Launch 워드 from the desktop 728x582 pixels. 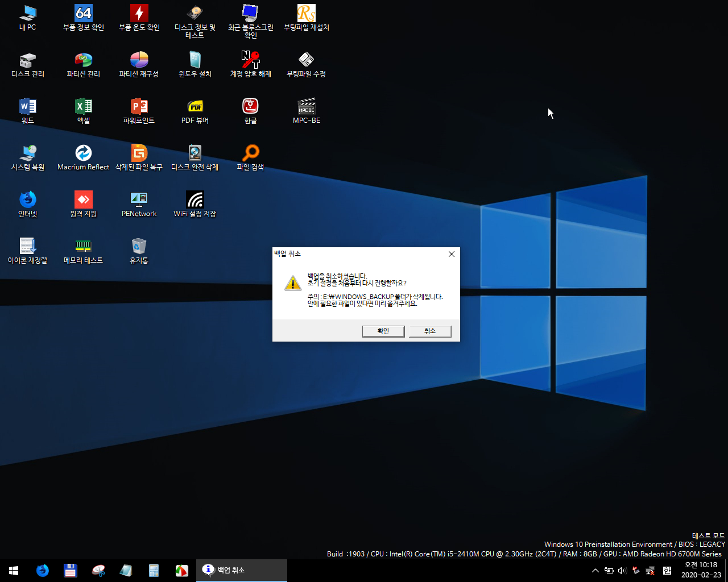27,111
